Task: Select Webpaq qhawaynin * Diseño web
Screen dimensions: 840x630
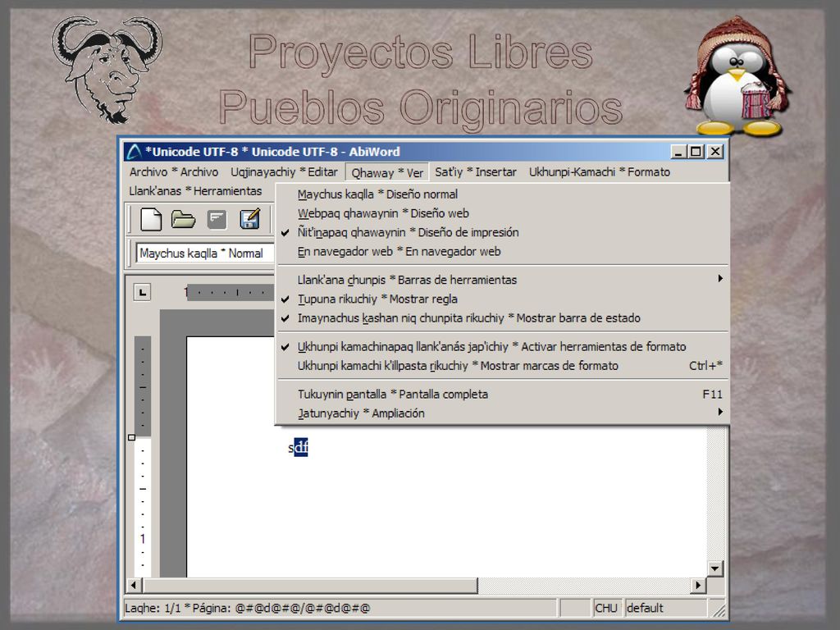Action: pos(503,213)
